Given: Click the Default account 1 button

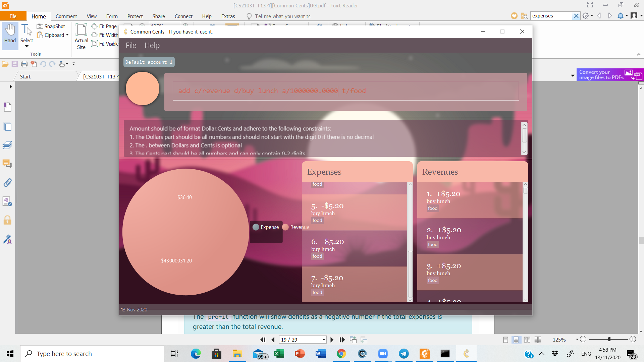Looking at the screenshot, I should tap(149, 62).
